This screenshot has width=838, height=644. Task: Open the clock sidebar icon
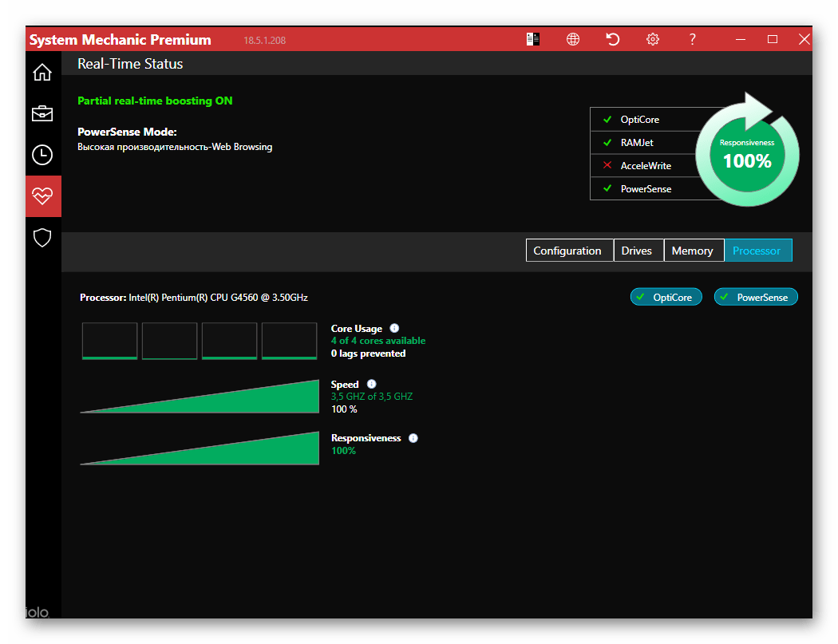pos(42,155)
